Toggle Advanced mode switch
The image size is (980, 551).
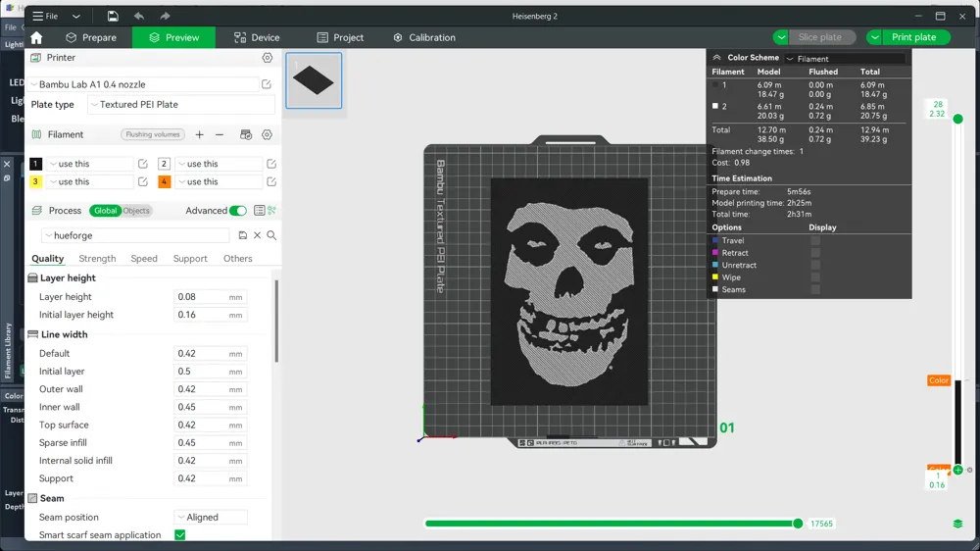[x=237, y=211]
